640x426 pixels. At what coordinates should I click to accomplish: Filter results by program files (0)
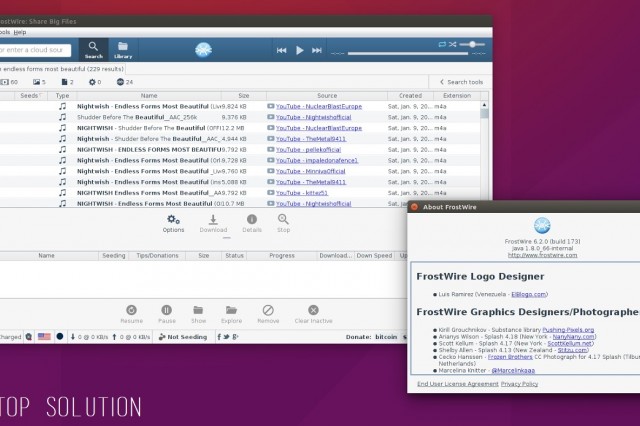point(95,82)
